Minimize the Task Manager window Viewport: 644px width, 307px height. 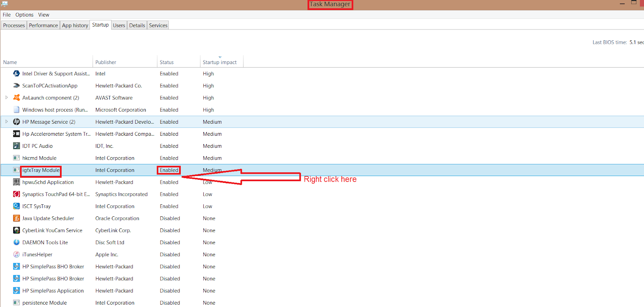click(622, 4)
